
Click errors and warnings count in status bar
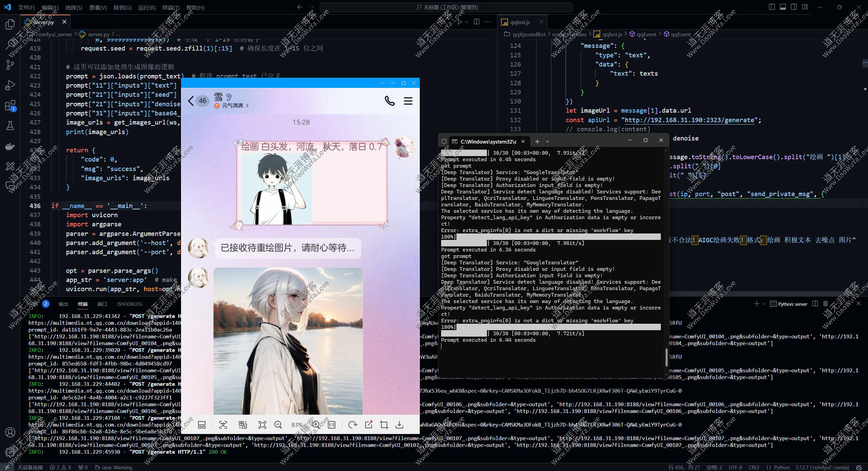(x=60, y=467)
